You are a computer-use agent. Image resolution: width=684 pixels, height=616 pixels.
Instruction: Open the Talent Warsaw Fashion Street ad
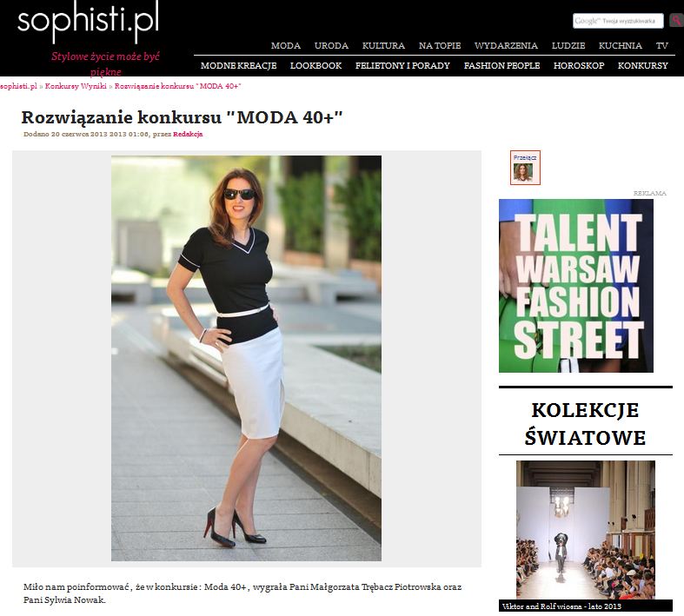pyautogui.click(x=576, y=286)
